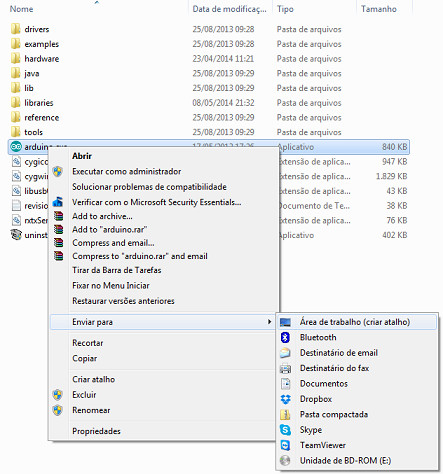Select the Pasta compactada zip icon
The width and height of the screenshot is (443, 474).
[x=285, y=414]
